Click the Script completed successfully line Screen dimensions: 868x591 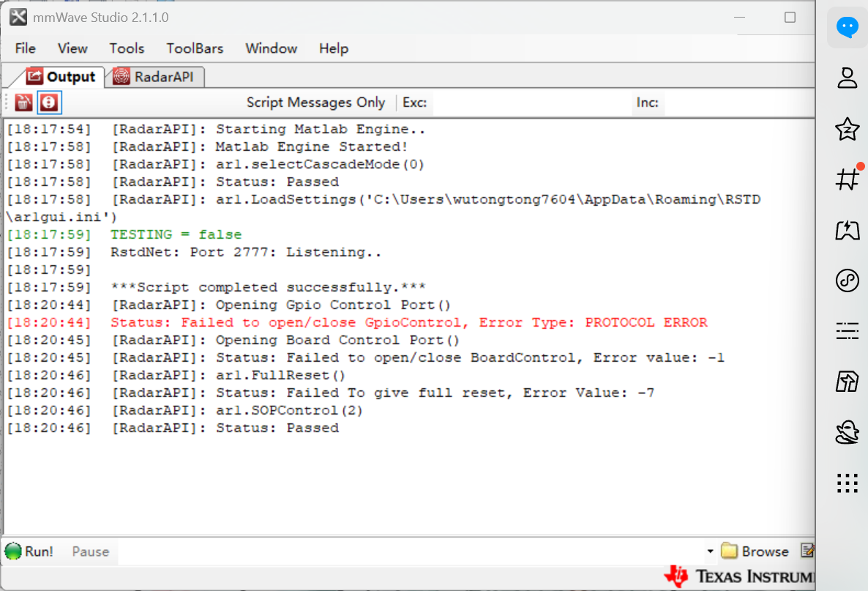217,288
